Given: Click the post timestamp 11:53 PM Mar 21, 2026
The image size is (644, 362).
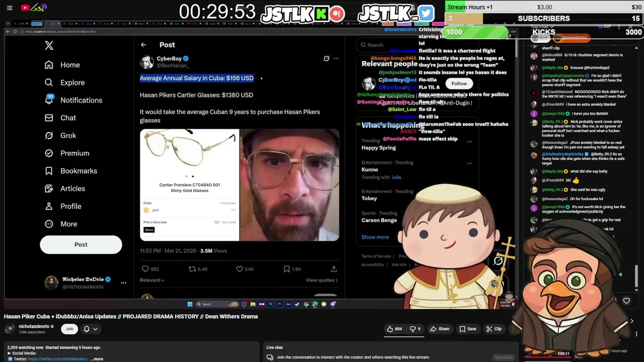Looking at the screenshot, I should [x=169, y=251].
